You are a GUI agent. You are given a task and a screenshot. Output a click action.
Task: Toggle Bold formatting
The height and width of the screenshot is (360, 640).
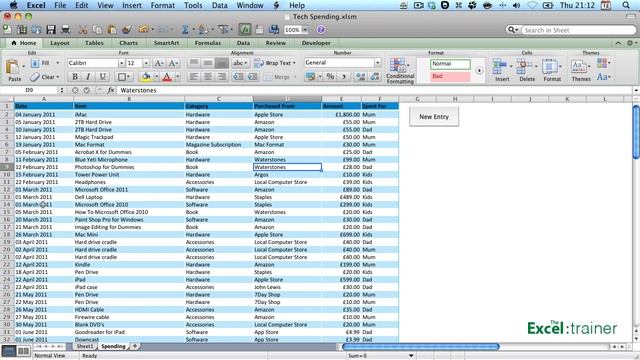75,77
